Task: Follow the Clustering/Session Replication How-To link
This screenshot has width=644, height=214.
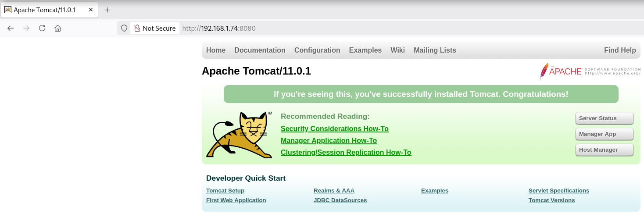Action: click(346, 153)
